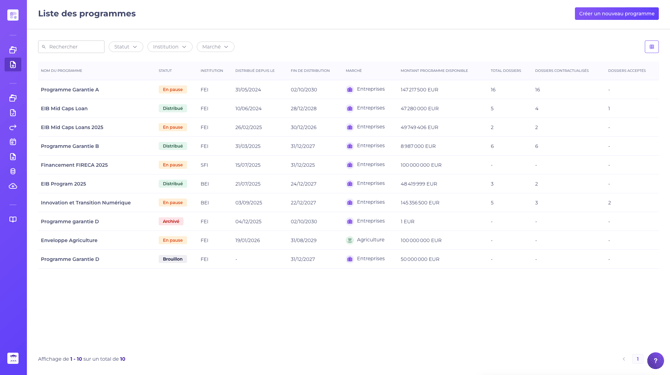Click SFI institution in Financement FIRECA row

click(204, 165)
